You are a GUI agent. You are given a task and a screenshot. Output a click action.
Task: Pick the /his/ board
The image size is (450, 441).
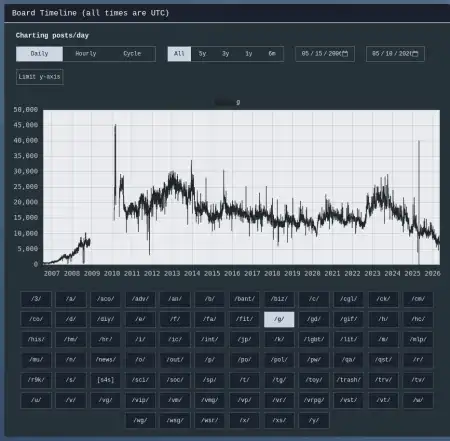click(36, 339)
